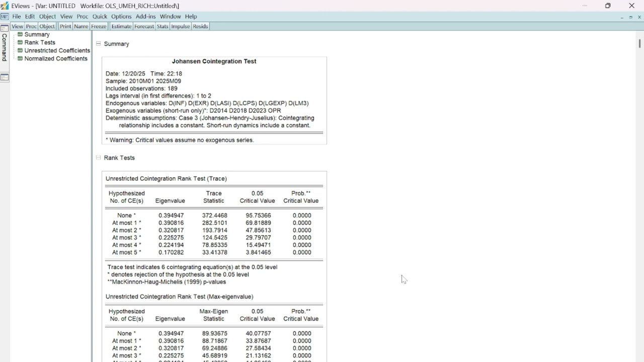The height and width of the screenshot is (362, 644).
Task: Click the Impulse toolbar button
Action: 180,26
